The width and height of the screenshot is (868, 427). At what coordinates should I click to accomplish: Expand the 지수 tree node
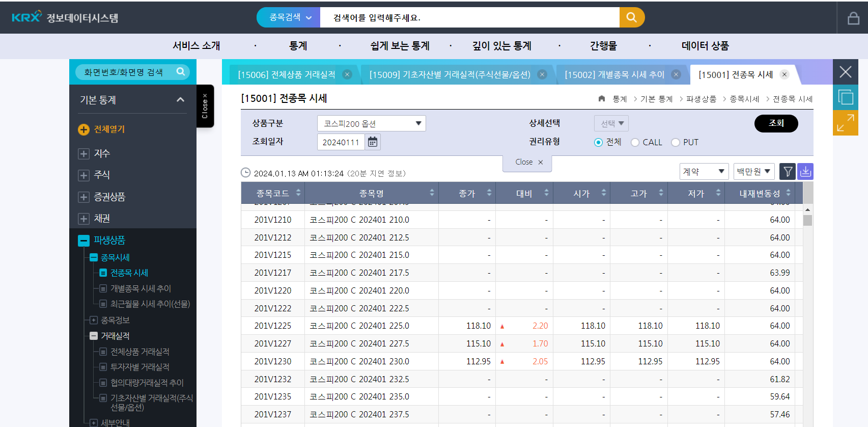[x=84, y=153]
